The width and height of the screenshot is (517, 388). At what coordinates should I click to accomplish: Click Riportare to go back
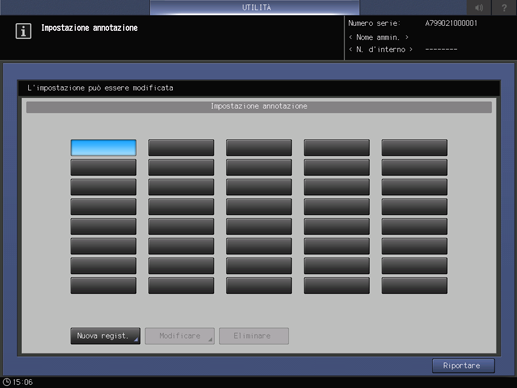[463, 366]
